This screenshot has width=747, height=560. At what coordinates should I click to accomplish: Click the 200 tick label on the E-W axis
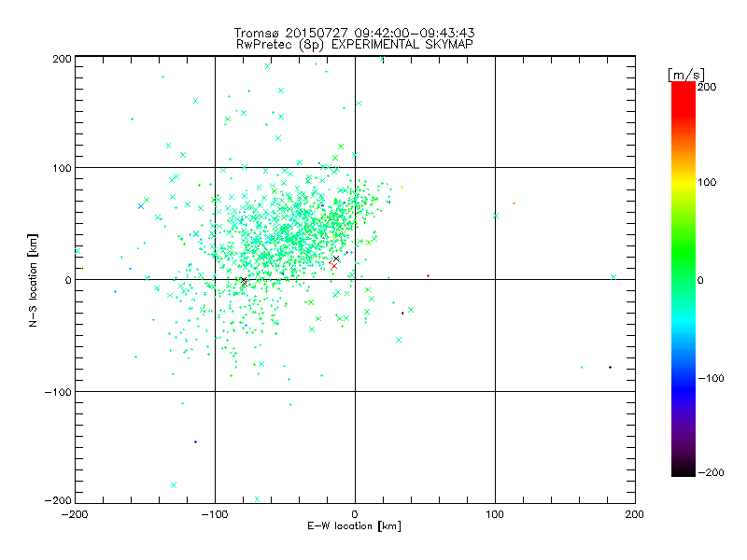pos(635,514)
